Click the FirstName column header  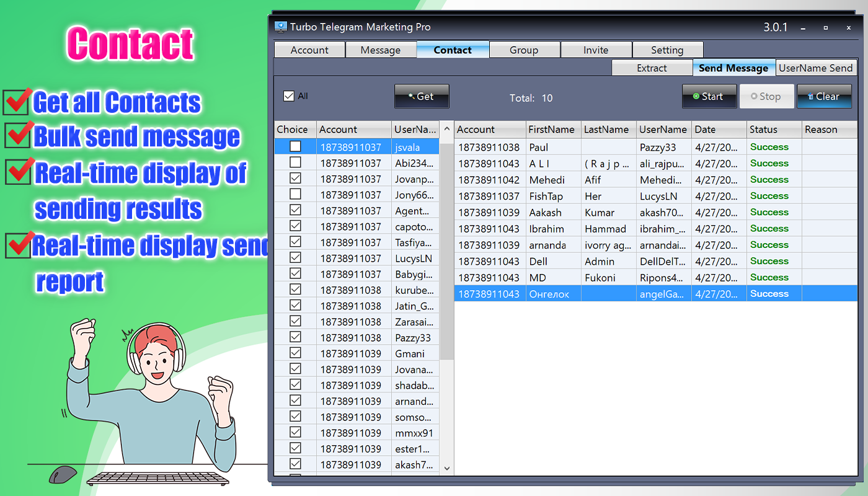(553, 130)
